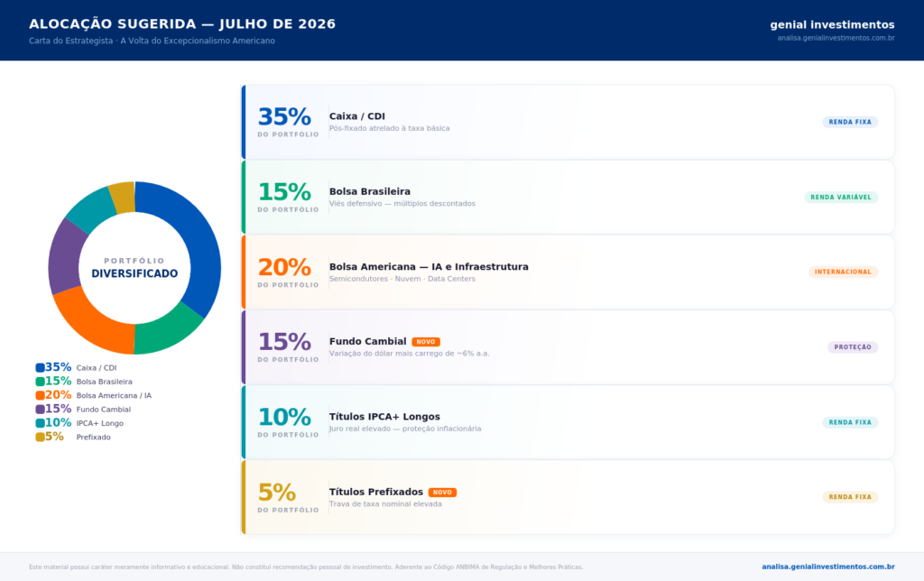Select the Bolsa Americana — IA e Infraestrutura card title
This screenshot has width=924, height=581.
click(x=429, y=267)
